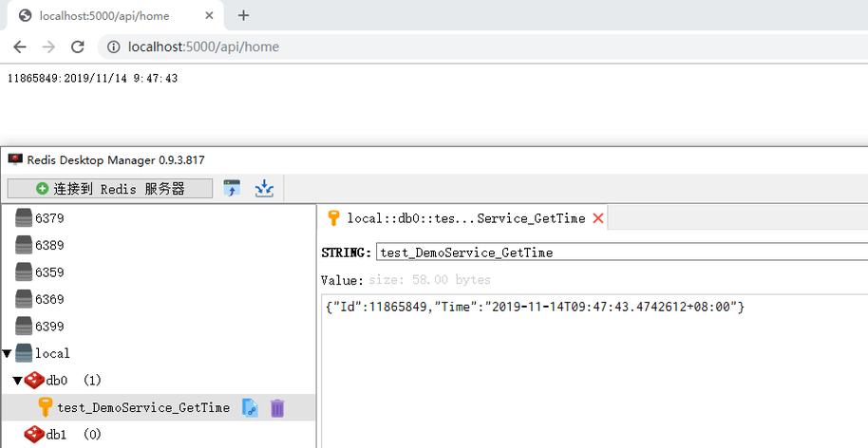Screen dimensions: 868x448
Task: Select test_DemoService_GetTime key in tree
Action: click(143, 407)
